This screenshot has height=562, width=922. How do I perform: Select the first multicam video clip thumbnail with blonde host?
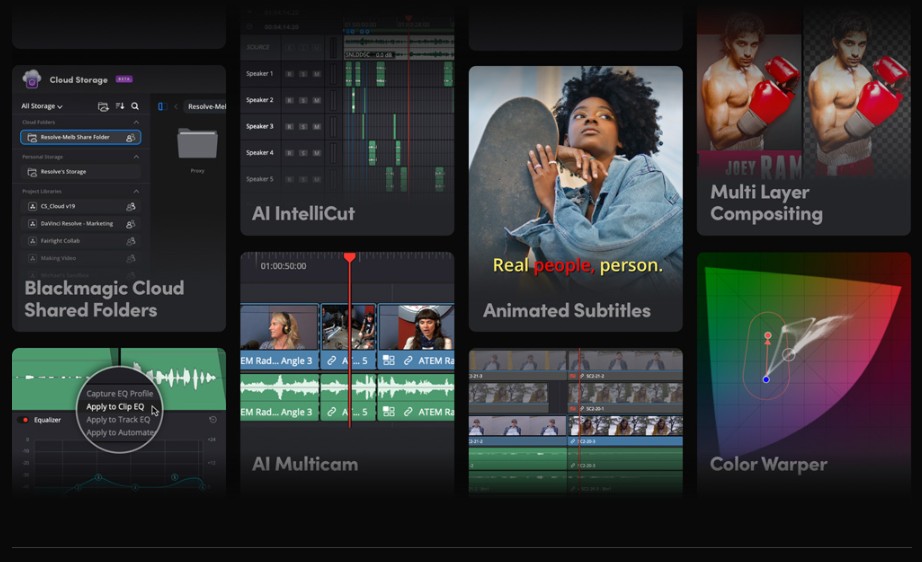point(279,327)
